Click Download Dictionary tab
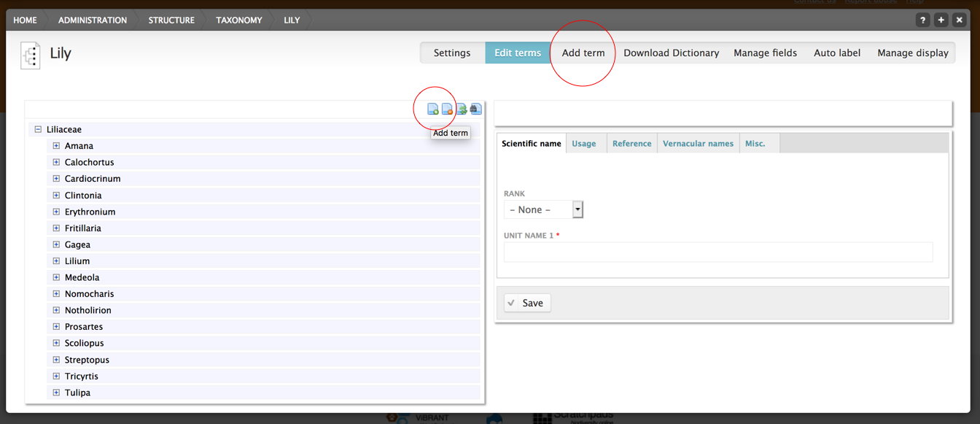The height and width of the screenshot is (424, 980). point(672,53)
